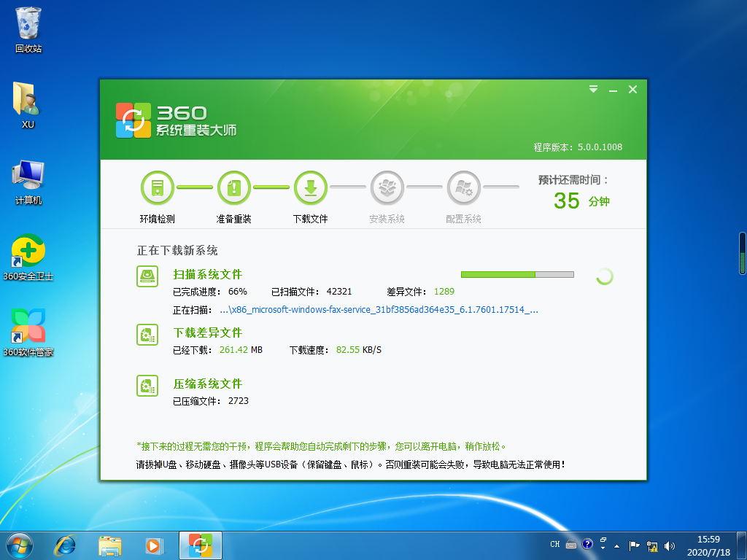
Task: Click the 压缩系统文件 section icon
Action: tap(147, 385)
